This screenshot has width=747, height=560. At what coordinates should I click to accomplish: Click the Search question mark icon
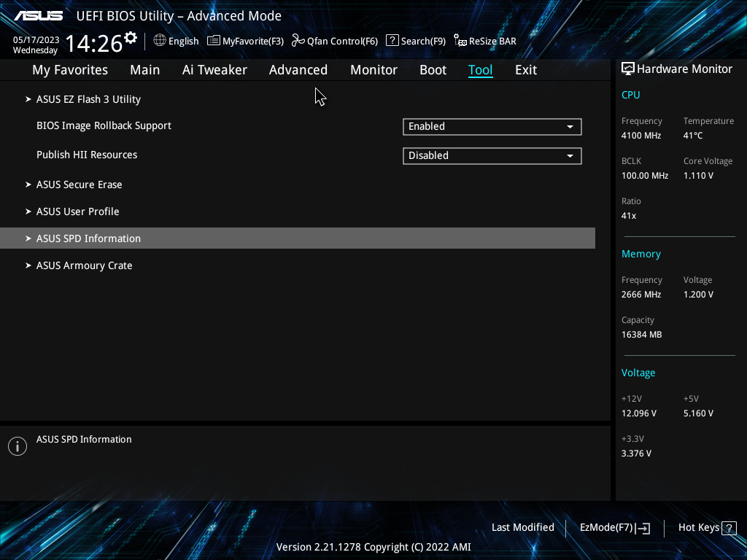pyautogui.click(x=392, y=41)
